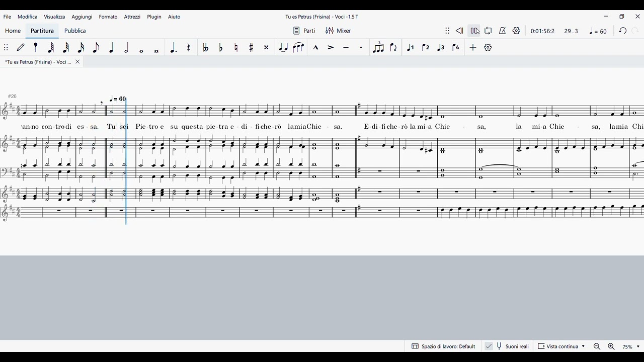Toggle the metronome
This screenshot has width=644, height=362.
point(502,31)
